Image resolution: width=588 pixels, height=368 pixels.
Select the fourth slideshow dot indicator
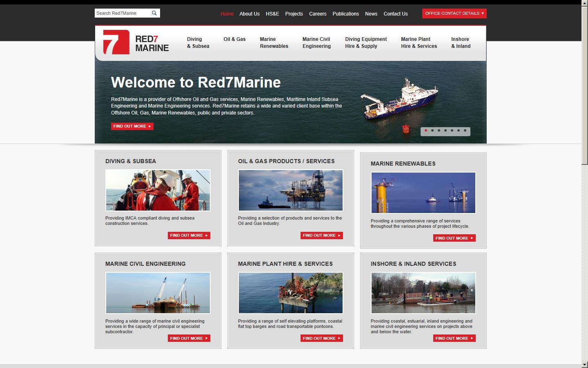(445, 131)
